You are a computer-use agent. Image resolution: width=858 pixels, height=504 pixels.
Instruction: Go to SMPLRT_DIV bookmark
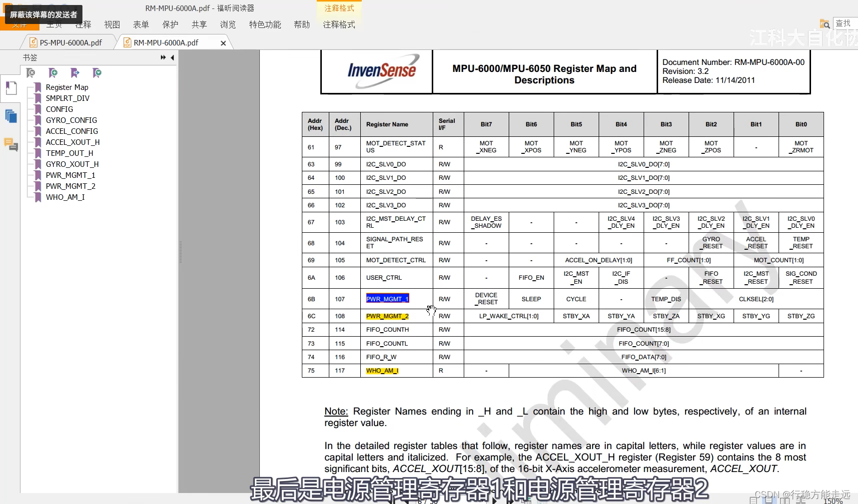[67, 98]
